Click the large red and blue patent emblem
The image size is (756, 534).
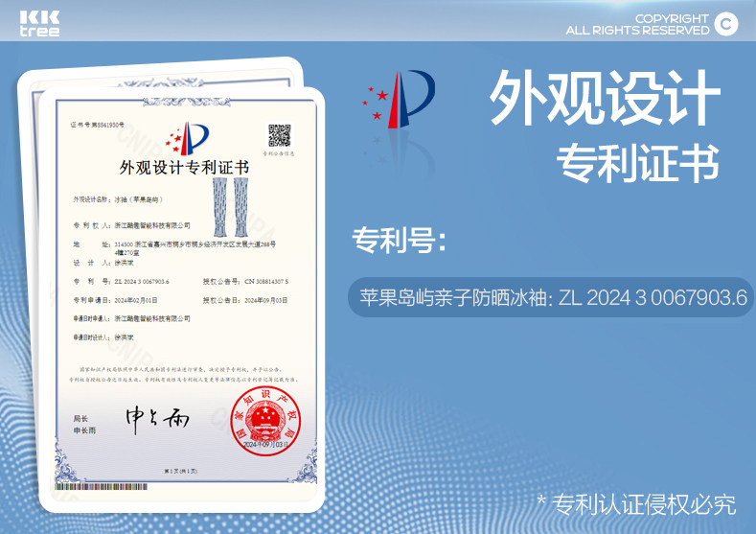[399, 100]
